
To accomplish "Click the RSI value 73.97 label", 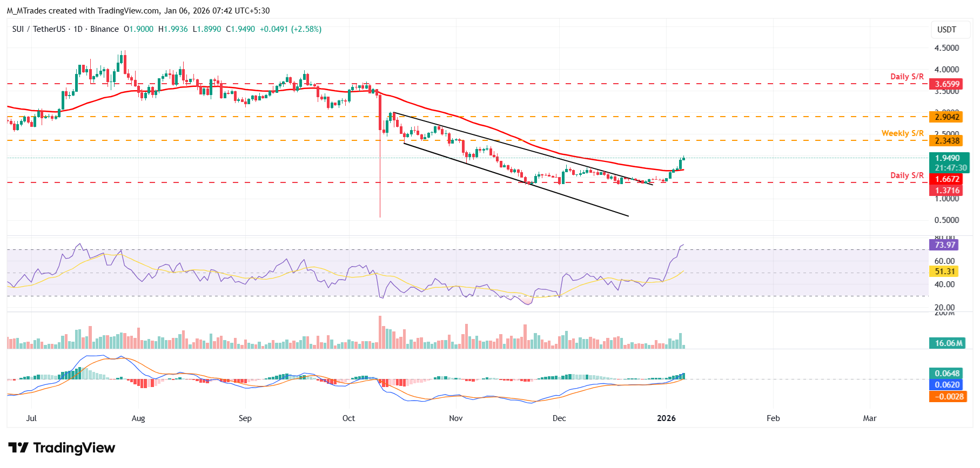I will point(944,245).
